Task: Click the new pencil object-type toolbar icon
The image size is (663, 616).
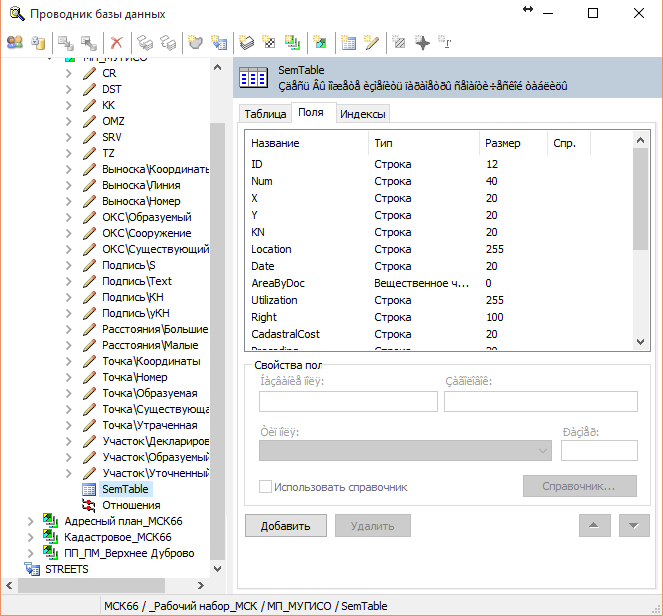Action: tap(371, 42)
